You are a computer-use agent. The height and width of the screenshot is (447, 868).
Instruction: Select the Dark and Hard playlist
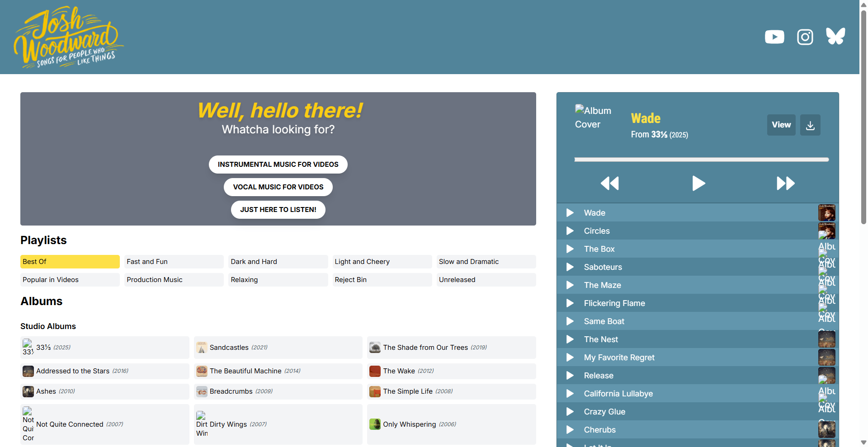click(278, 262)
